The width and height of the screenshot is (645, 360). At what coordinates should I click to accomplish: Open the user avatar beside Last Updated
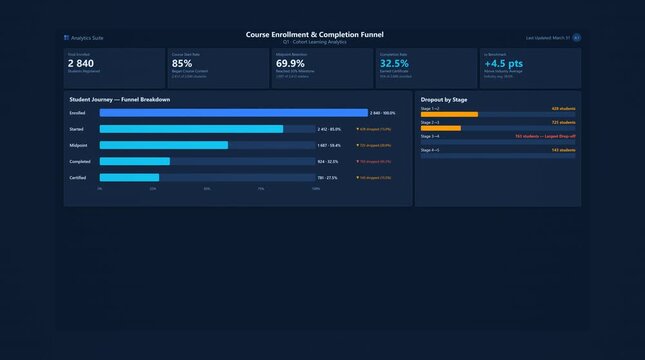(x=577, y=38)
